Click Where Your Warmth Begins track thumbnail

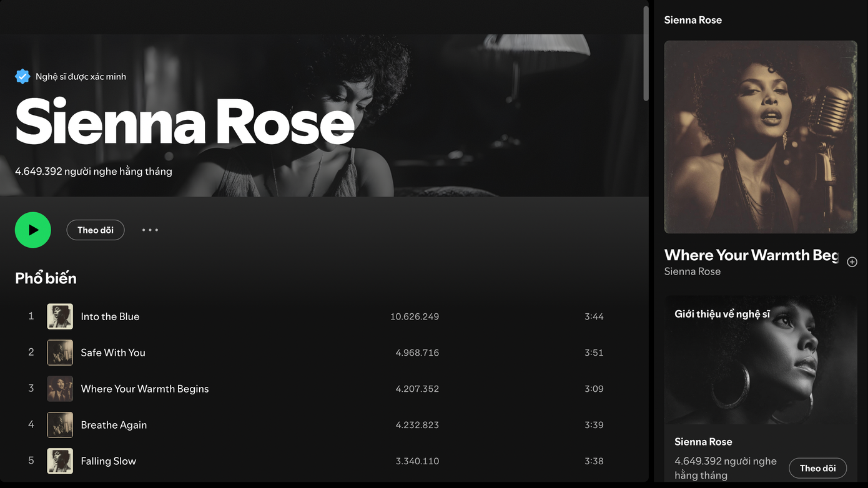pos(60,389)
